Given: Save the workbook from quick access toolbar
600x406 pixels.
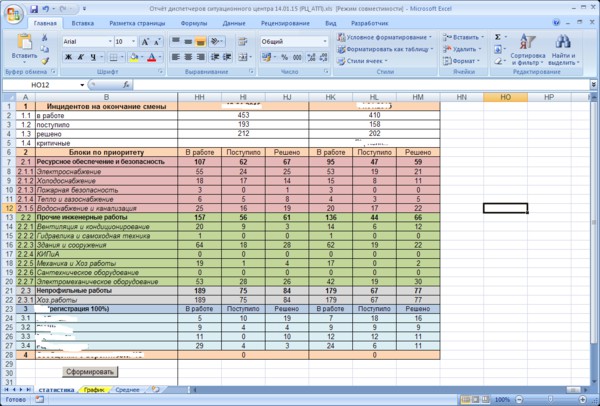Looking at the screenshot, I should (x=34, y=9).
